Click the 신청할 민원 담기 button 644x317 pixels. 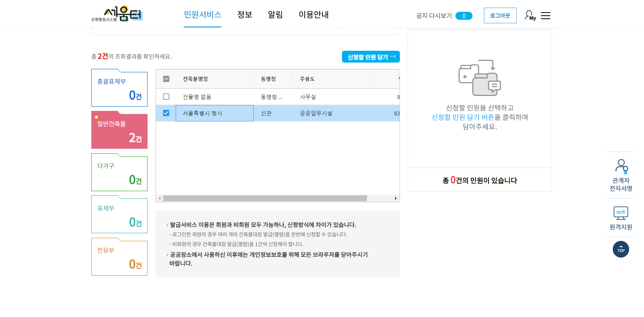[370, 56]
